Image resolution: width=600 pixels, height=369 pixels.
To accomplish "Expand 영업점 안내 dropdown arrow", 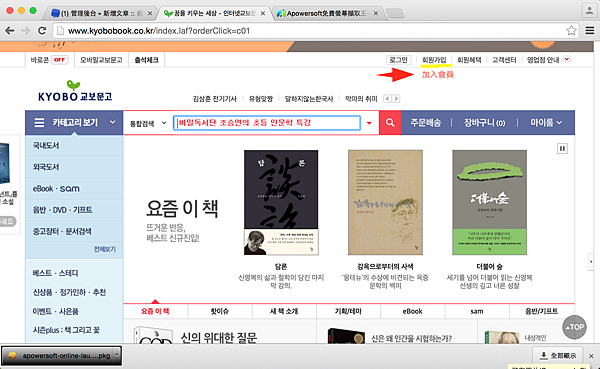I will coord(567,59).
